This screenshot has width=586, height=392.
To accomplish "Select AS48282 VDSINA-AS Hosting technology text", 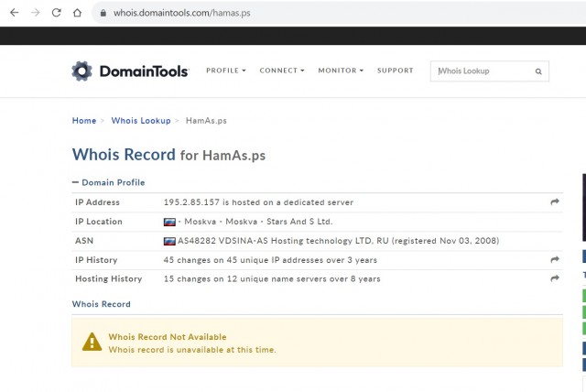I will (x=265, y=241).
